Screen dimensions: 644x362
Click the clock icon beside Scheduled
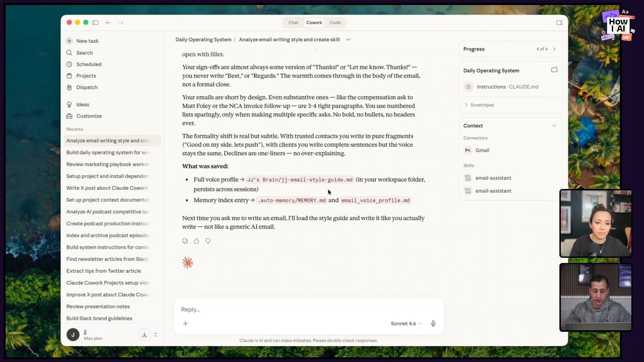(x=69, y=64)
